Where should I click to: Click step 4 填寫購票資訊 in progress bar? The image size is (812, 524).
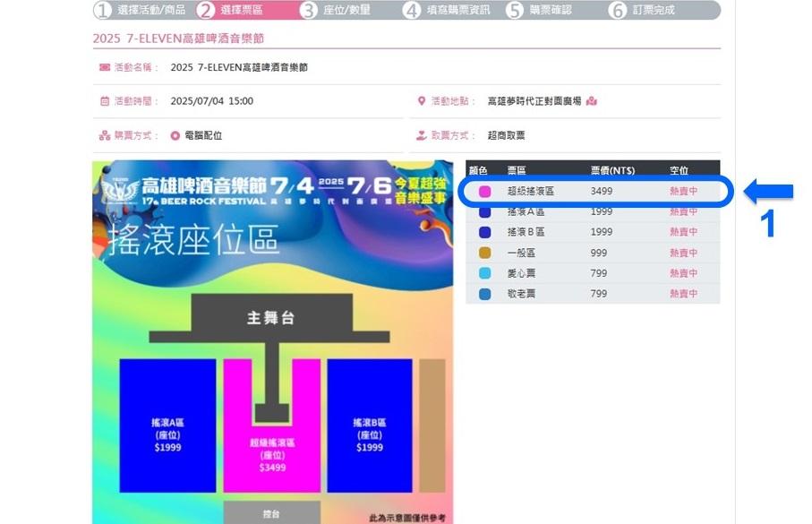(x=448, y=10)
